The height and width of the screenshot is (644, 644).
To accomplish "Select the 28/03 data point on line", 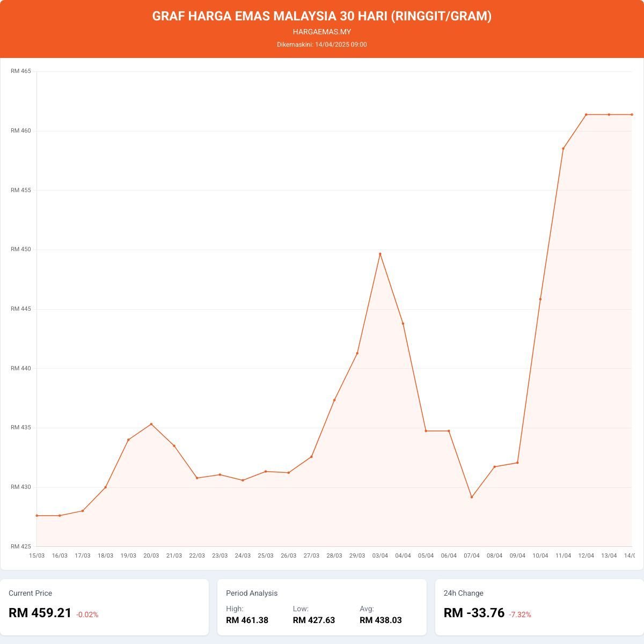I will click(334, 400).
